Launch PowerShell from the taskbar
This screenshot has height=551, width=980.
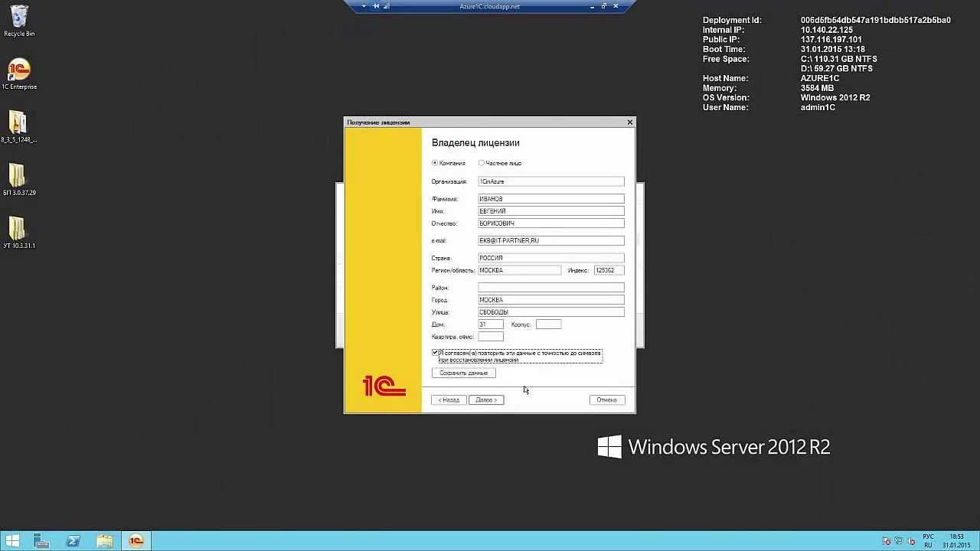click(73, 541)
